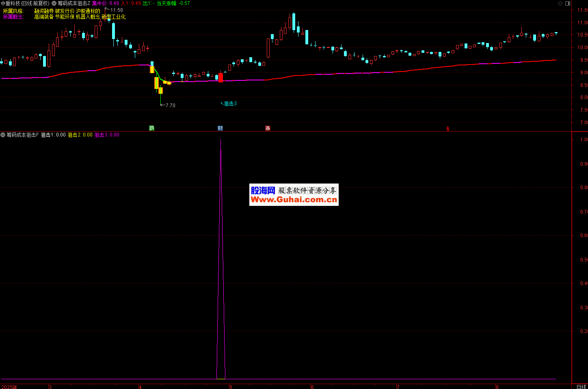Toggle the side panel icon at top right
This screenshot has height=389, width=588.
(x=568, y=3)
